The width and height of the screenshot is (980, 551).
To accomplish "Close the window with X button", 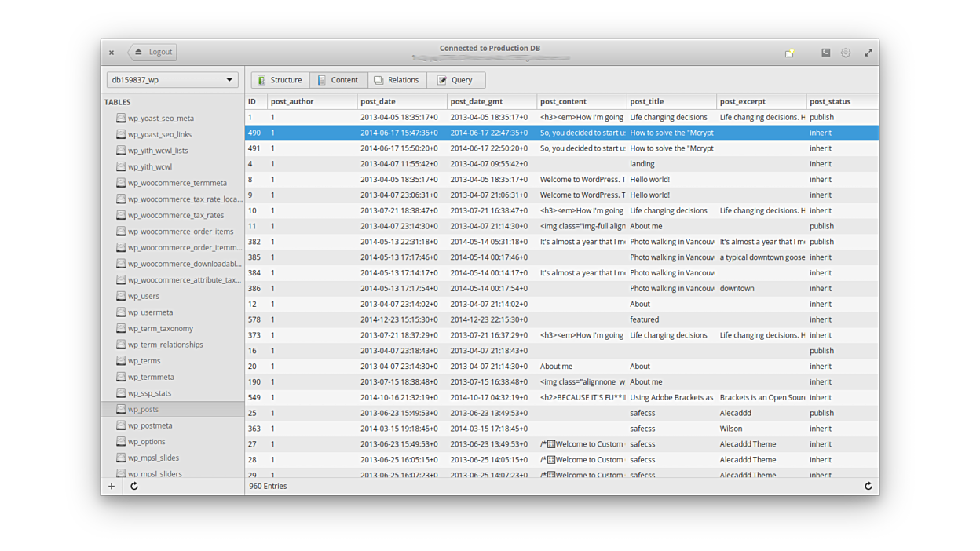I will [112, 53].
